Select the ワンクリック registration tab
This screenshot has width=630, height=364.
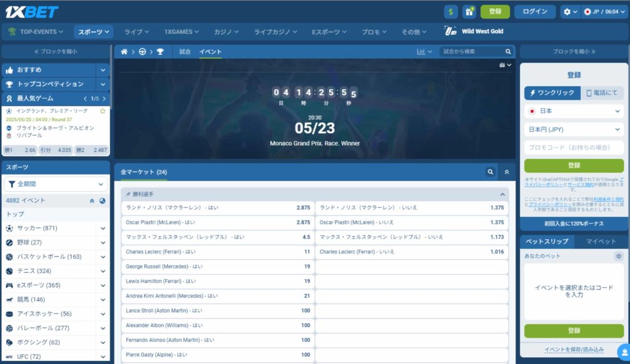[x=552, y=93]
